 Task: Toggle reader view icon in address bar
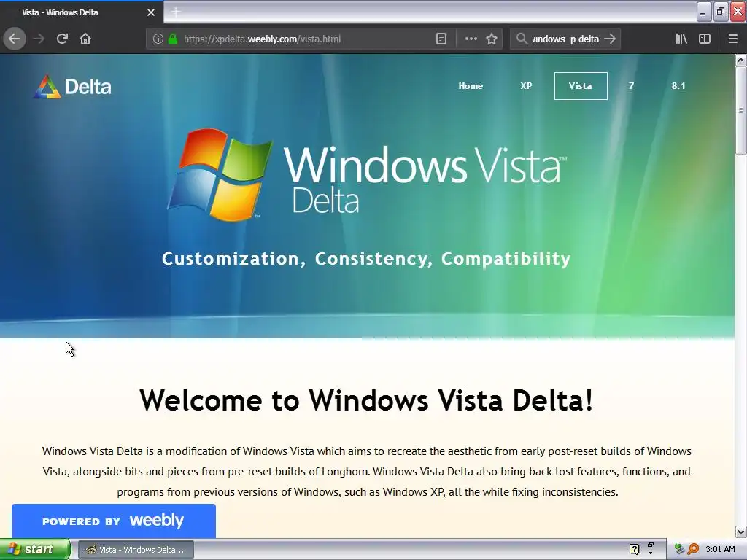pyautogui.click(x=441, y=39)
